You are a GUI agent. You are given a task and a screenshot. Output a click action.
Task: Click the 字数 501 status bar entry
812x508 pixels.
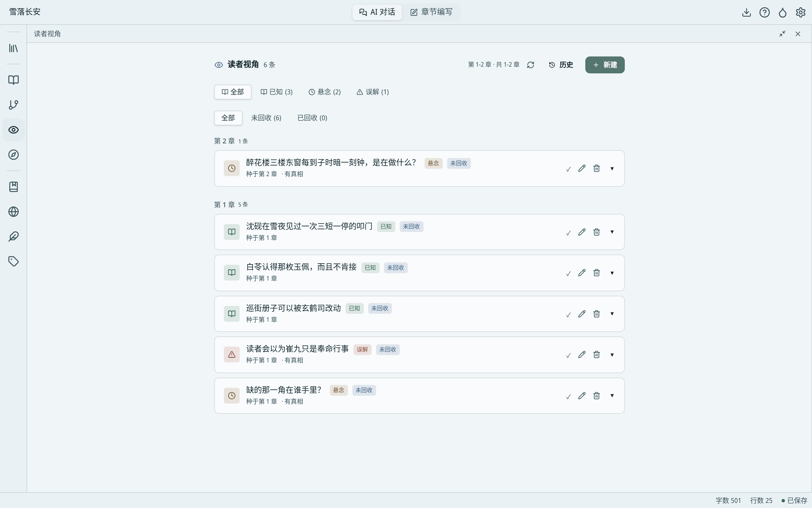point(728,501)
